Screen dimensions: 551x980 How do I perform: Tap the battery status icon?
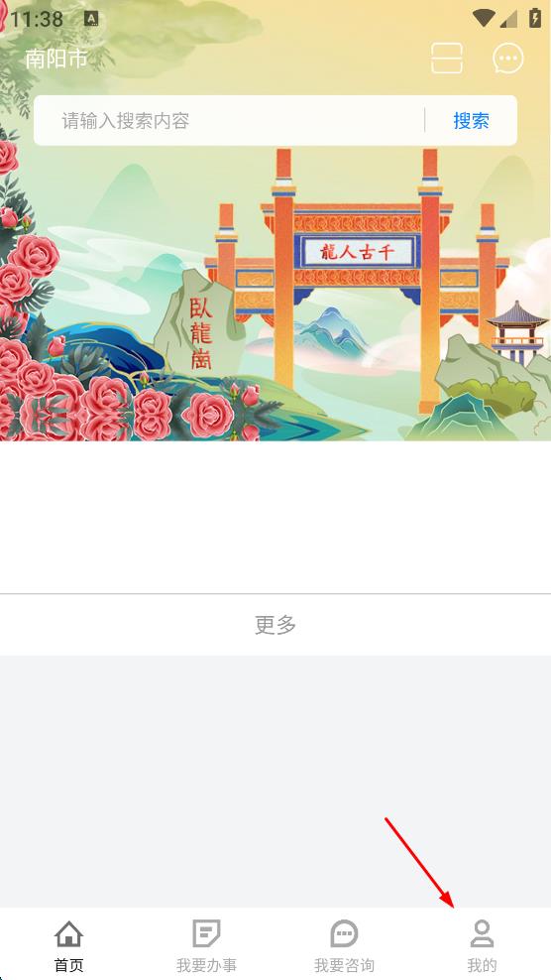535,18
